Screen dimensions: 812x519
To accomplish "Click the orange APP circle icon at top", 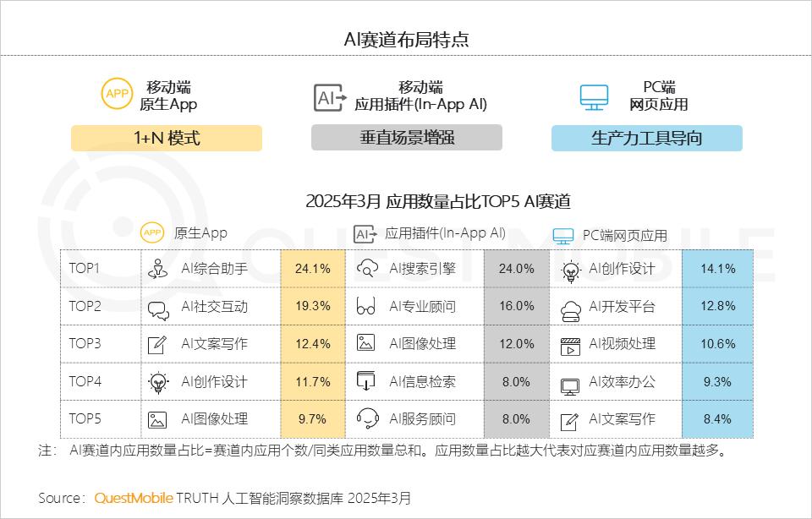I will [x=117, y=94].
